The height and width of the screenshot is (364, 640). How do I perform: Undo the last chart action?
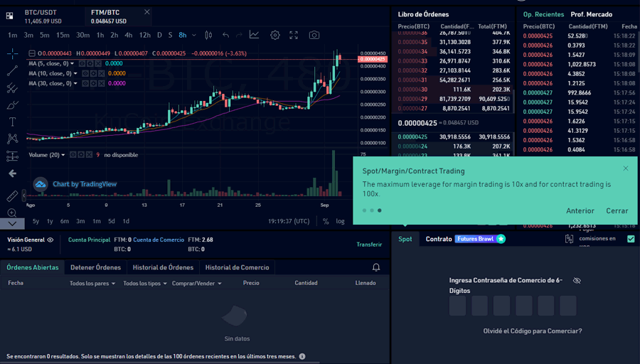[x=225, y=35]
